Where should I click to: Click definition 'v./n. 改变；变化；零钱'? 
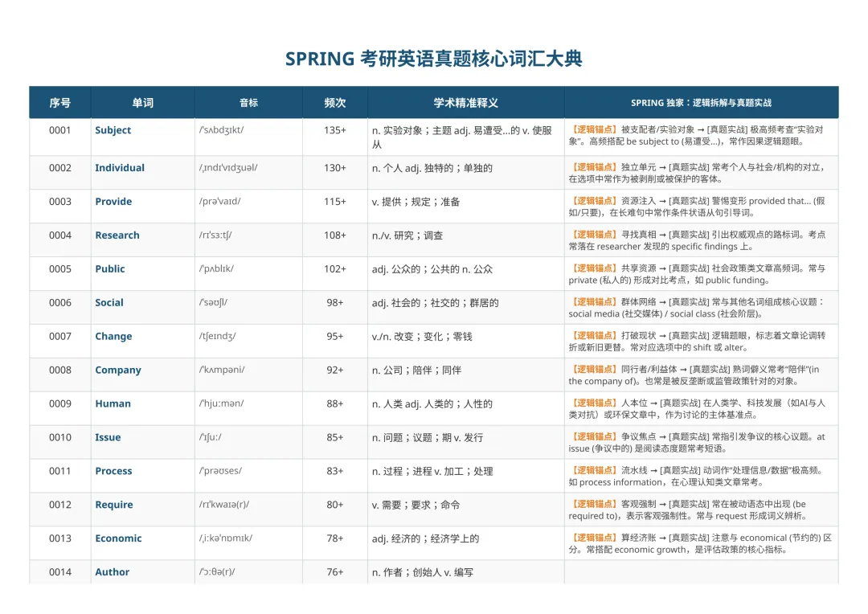click(x=422, y=337)
